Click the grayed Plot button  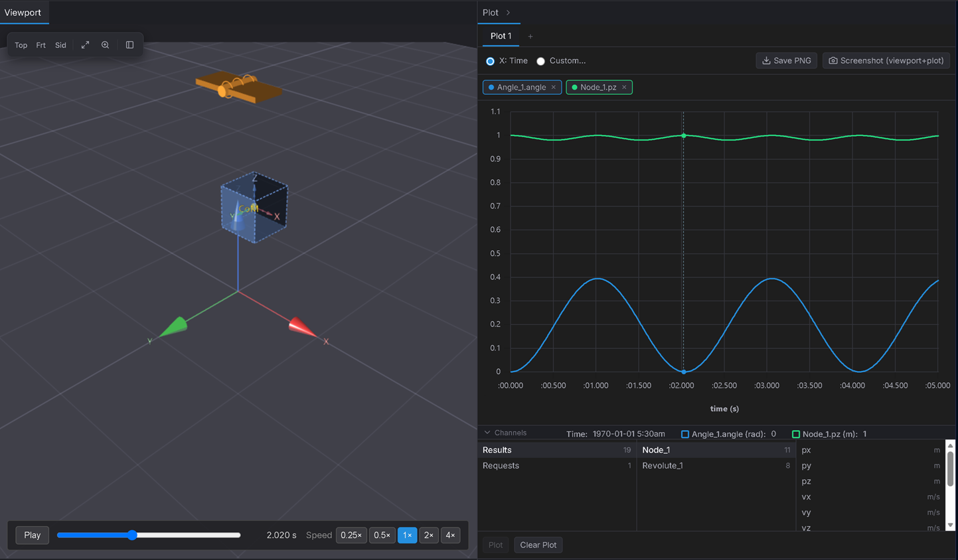(x=496, y=545)
